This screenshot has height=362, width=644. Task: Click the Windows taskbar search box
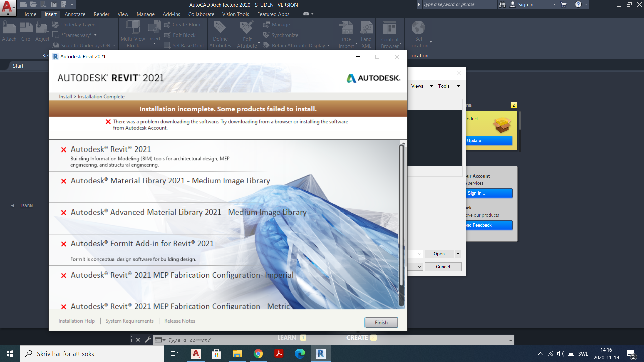pyautogui.click(x=92, y=354)
